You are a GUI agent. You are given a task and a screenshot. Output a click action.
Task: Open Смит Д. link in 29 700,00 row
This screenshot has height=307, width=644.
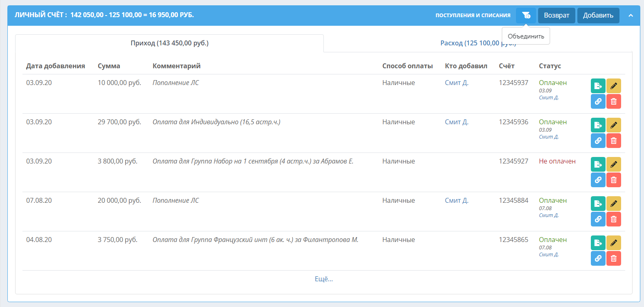[x=457, y=122]
